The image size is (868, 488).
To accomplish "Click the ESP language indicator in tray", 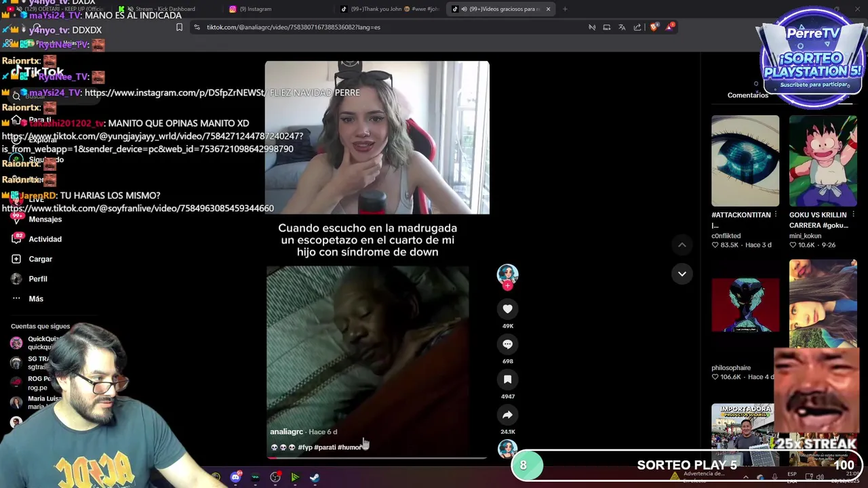I will pyautogui.click(x=792, y=477).
